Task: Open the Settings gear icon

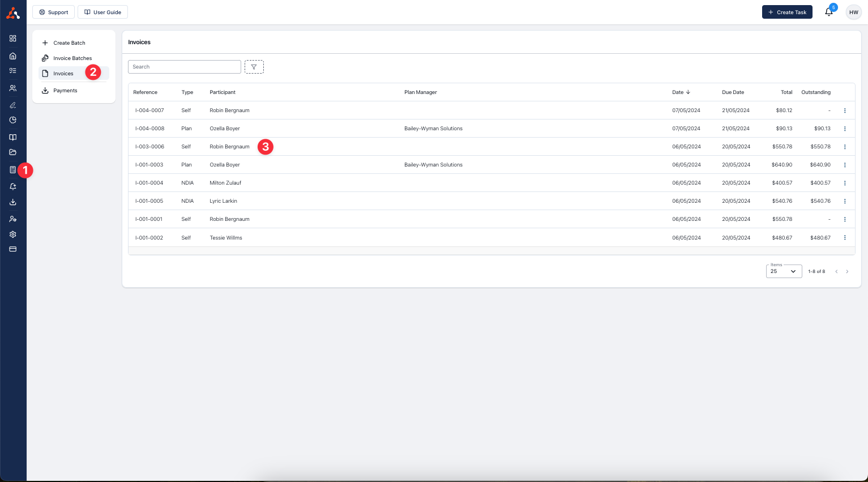Action: (x=13, y=234)
